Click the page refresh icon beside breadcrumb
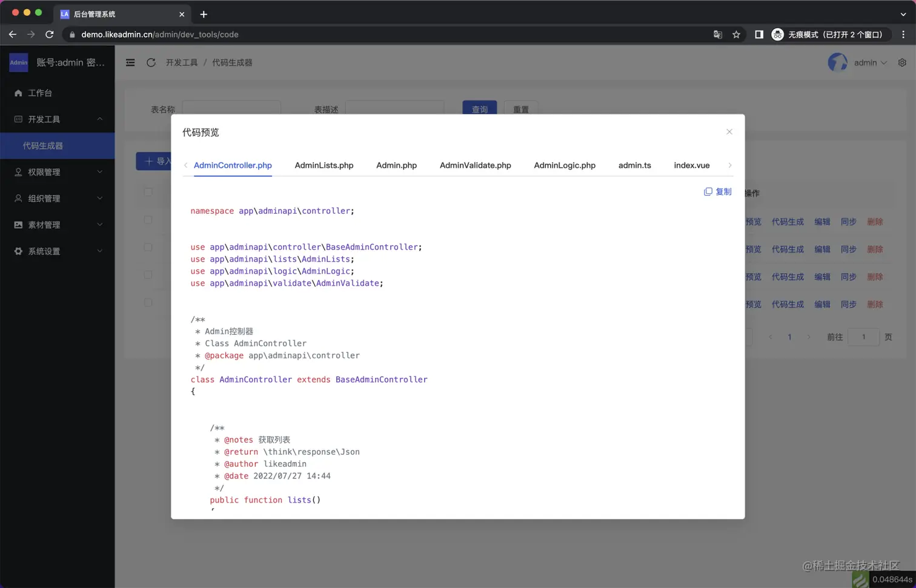The width and height of the screenshot is (916, 588). pos(151,62)
